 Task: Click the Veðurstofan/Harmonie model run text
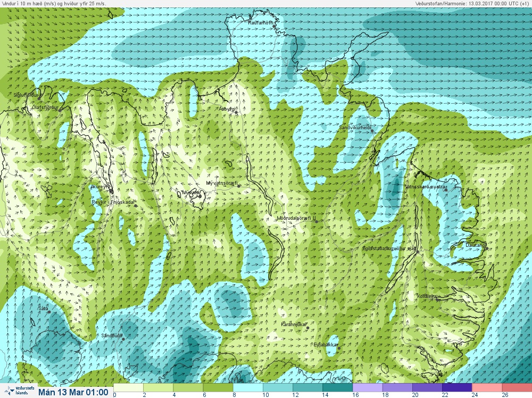(472, 3)
